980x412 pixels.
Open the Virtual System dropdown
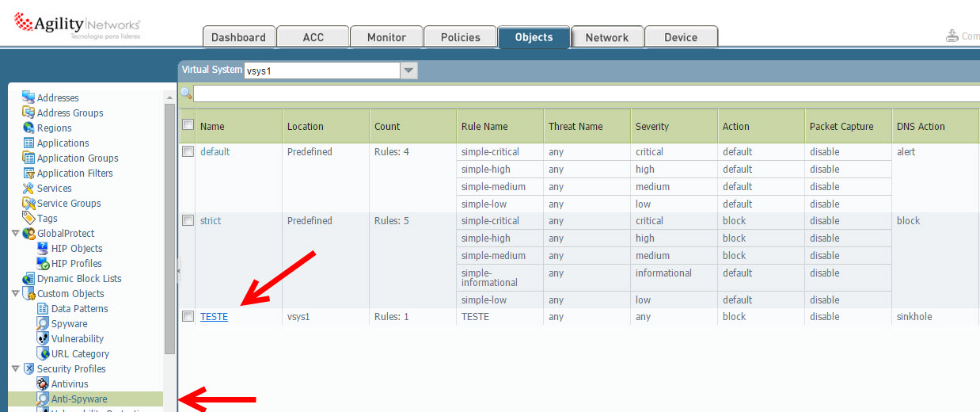pos(408,71)
